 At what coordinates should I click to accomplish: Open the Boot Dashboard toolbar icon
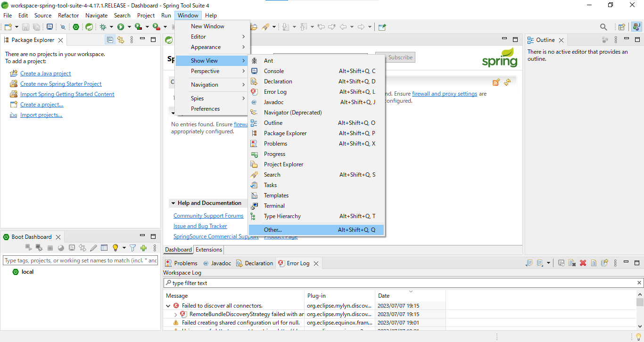75,27
